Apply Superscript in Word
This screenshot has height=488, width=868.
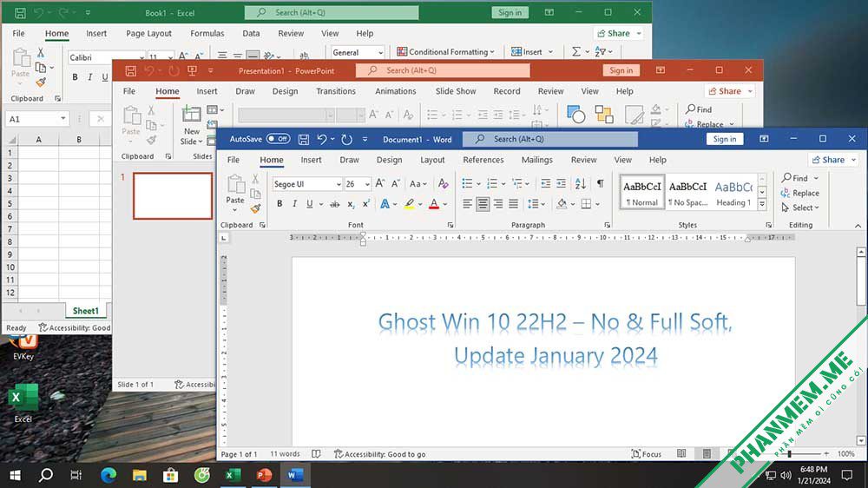pos(366,204)
